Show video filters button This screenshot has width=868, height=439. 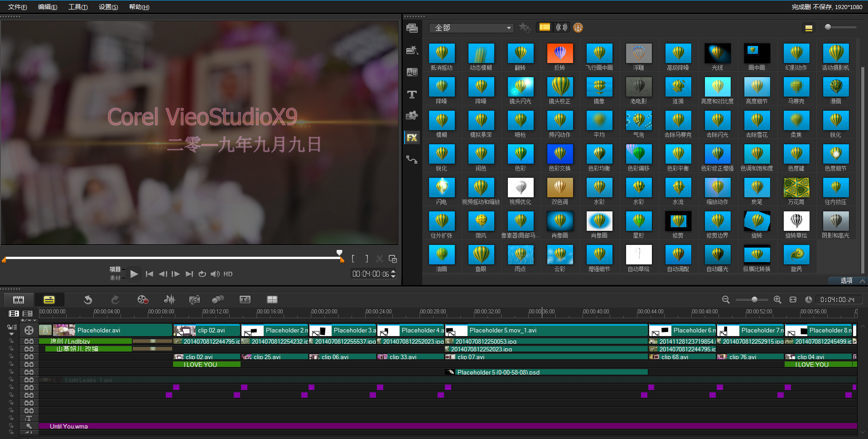(x=545, y=27)
